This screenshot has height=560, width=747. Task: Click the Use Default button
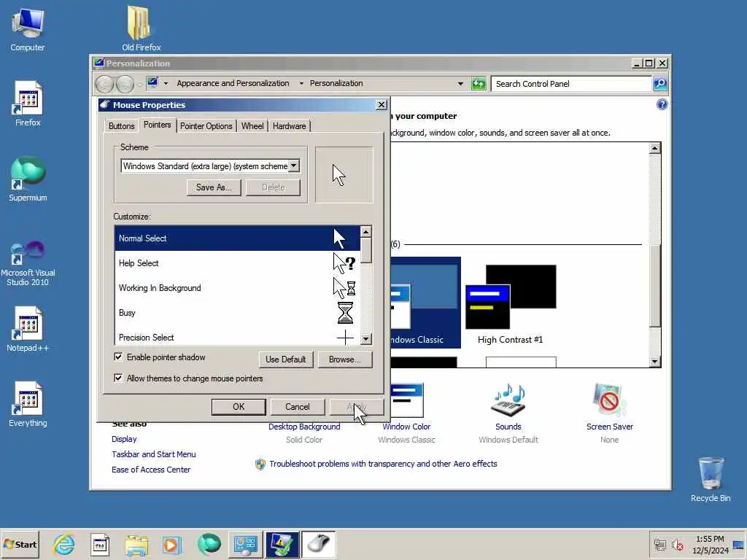tap(286, 359)
